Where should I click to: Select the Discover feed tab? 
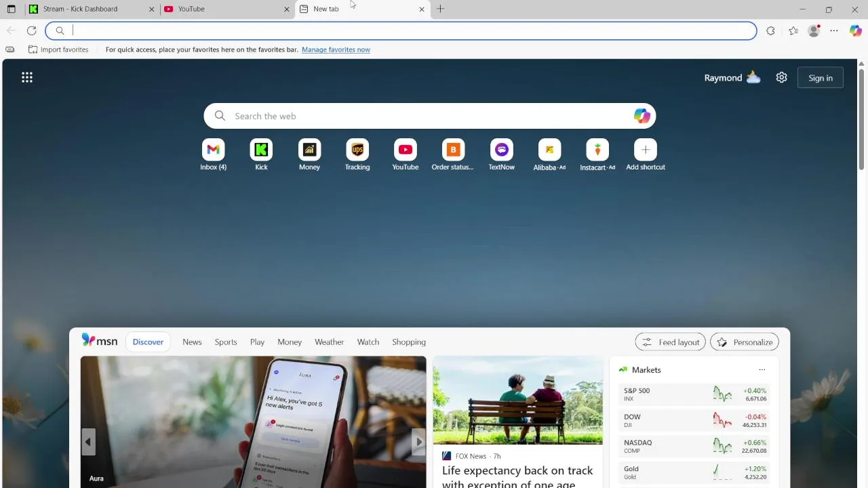coord(148,342)
